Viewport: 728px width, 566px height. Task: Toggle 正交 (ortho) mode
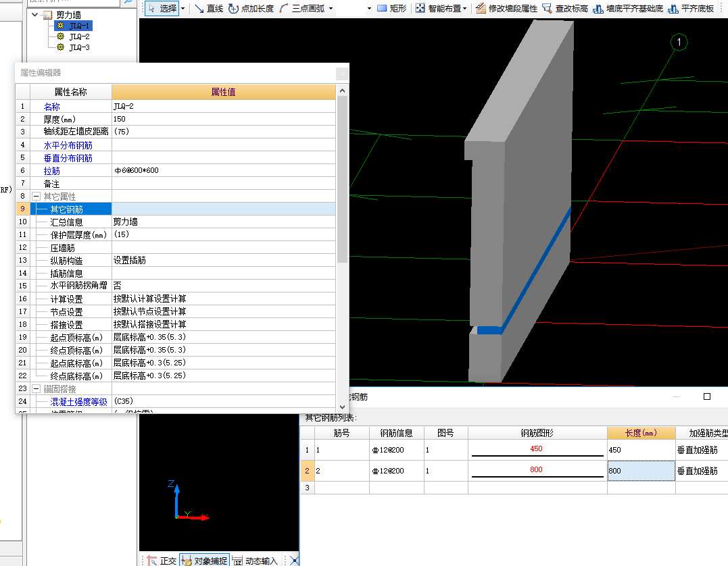coord(162,561)
